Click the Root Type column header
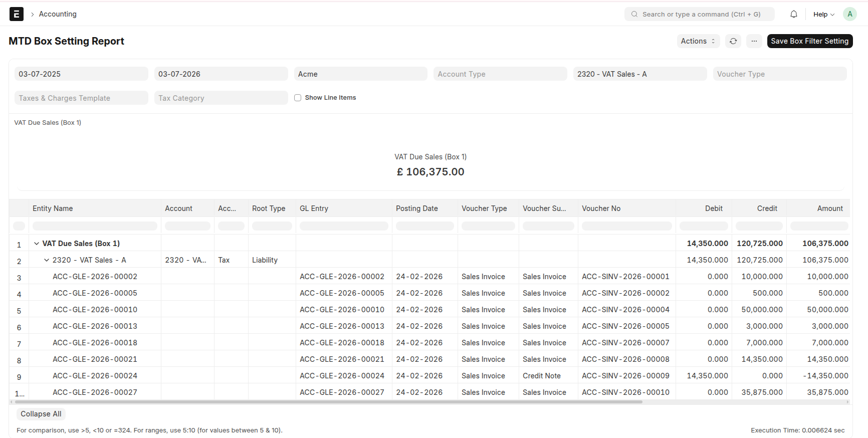868x438 pixels. click(272, 208)
